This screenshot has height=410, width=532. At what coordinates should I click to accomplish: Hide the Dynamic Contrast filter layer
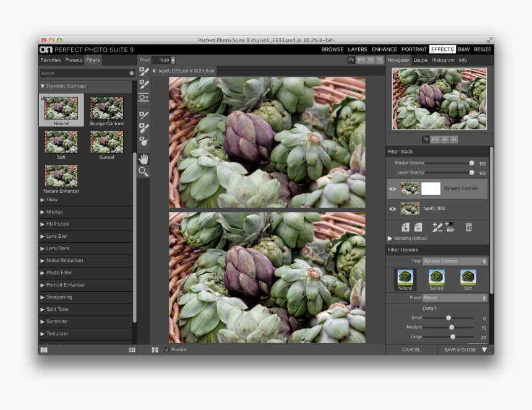(x=392, y=189)
